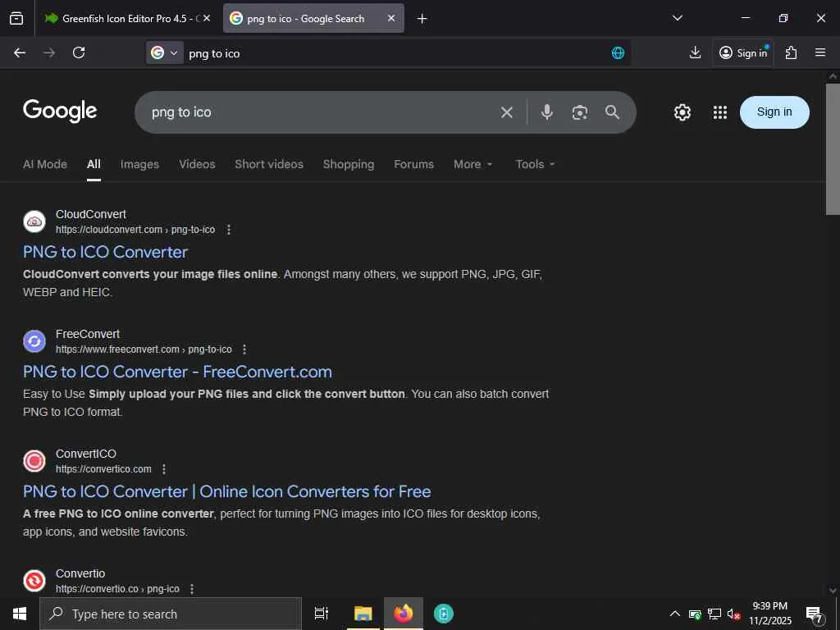Open the clock showing 9:39 PM

click(x=769, y=614)
